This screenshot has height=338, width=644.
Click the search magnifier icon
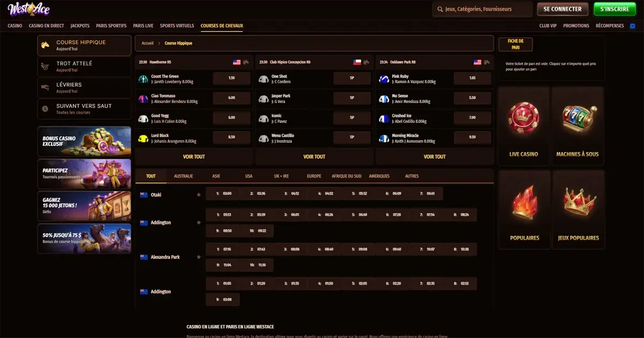pos(440,9)
